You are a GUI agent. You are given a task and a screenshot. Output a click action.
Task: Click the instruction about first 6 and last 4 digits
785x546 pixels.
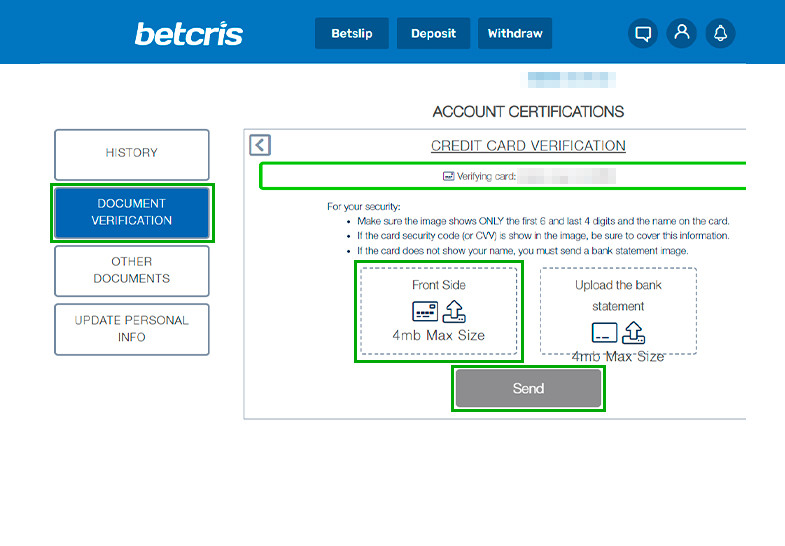(543, 221)
